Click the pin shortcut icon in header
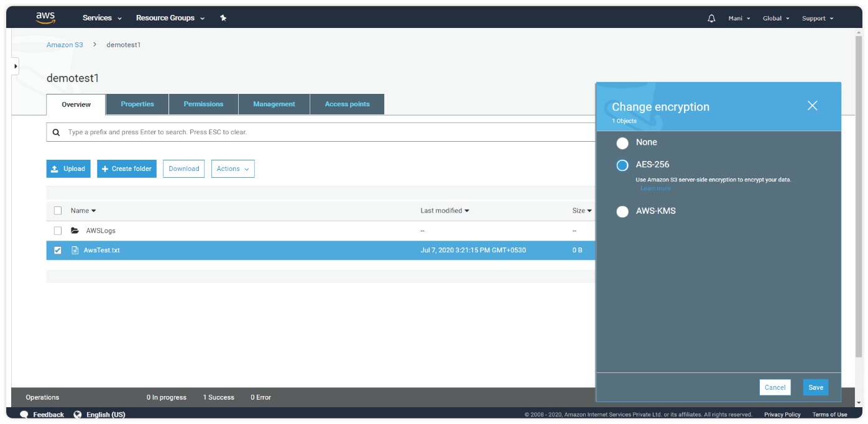The image size is (868, 424). (223, 18)
